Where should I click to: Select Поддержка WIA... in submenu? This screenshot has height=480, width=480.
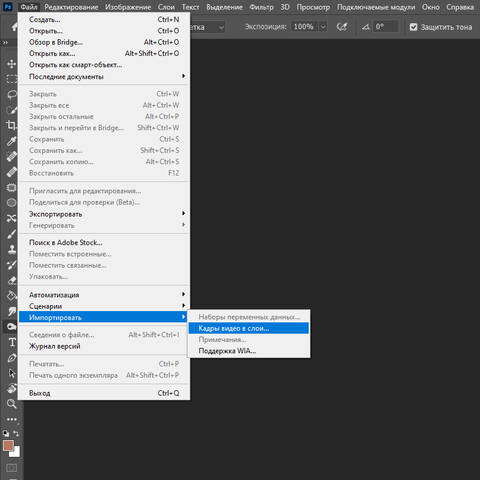[x=249, y=351]
